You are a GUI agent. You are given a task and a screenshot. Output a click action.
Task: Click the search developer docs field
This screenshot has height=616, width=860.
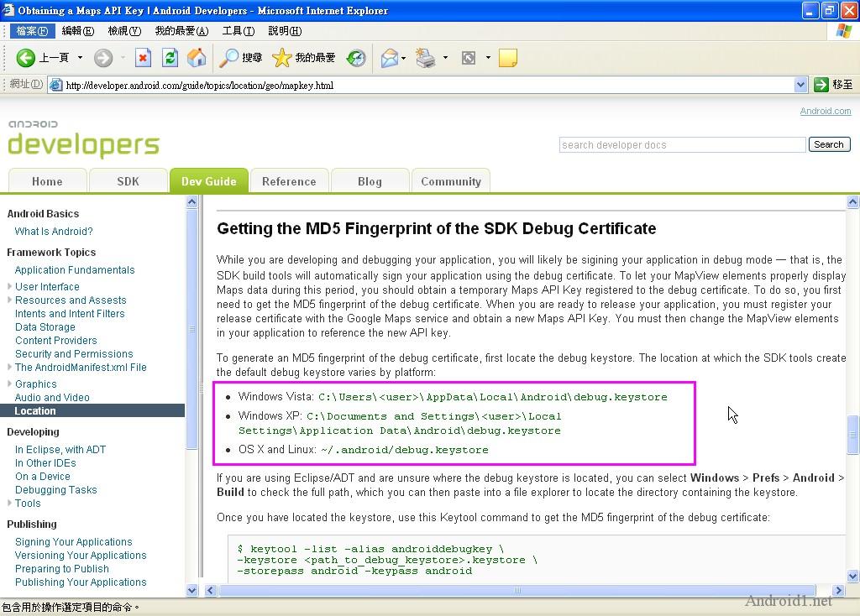pos(682,144)
